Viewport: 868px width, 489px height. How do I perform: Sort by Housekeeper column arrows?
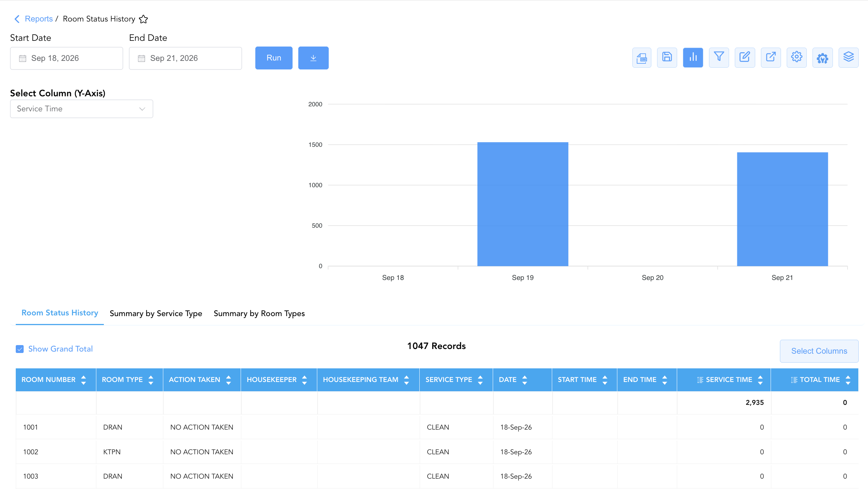[x=304, y=380]
